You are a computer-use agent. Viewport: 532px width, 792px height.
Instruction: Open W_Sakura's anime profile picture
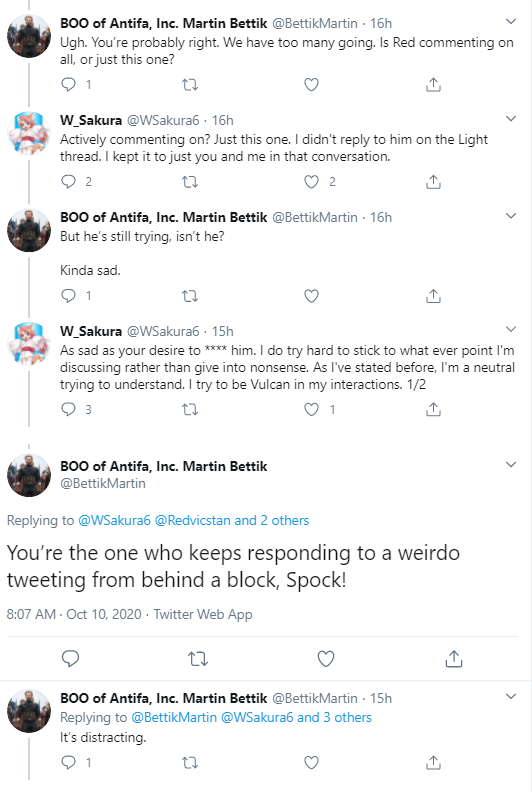tap(29, 133)
